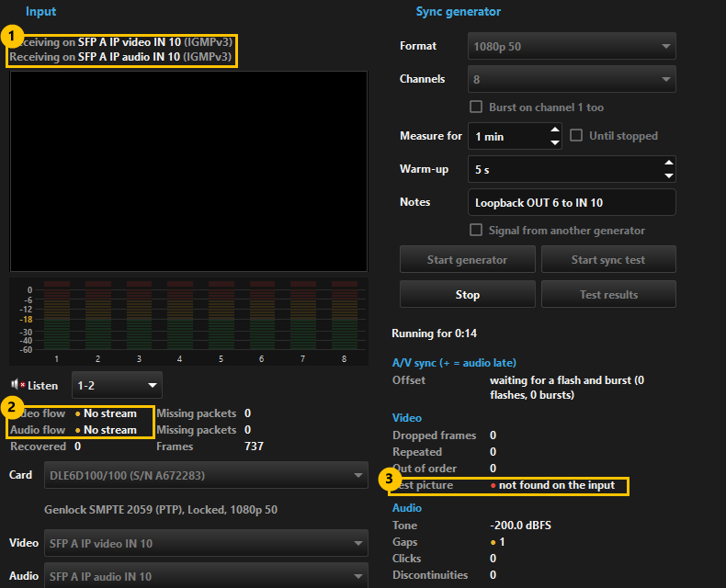Click the Start generator button
Screen dimensions: 726x588
tap(467, 260)
